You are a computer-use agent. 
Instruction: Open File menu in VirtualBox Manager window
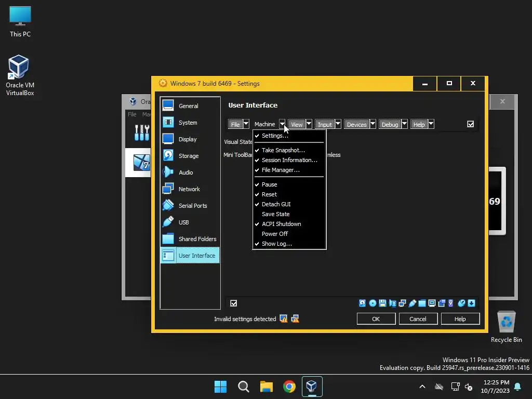[132, 114]
